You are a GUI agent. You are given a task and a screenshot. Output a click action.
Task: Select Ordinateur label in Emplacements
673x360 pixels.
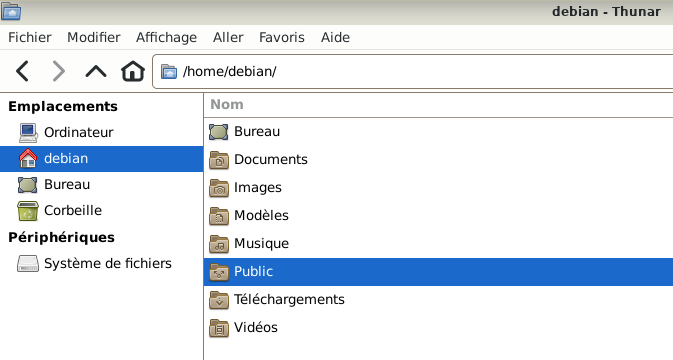tap(79, 133)
